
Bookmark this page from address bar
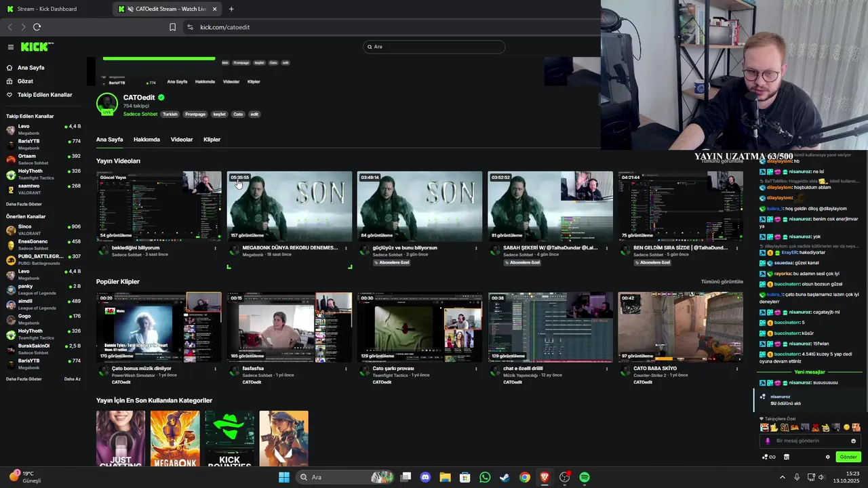coord(172,27)
